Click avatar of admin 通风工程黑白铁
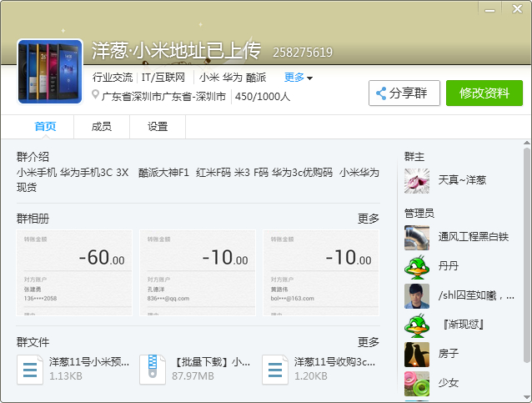The image size is (532, 403). [x=417, y=238]
